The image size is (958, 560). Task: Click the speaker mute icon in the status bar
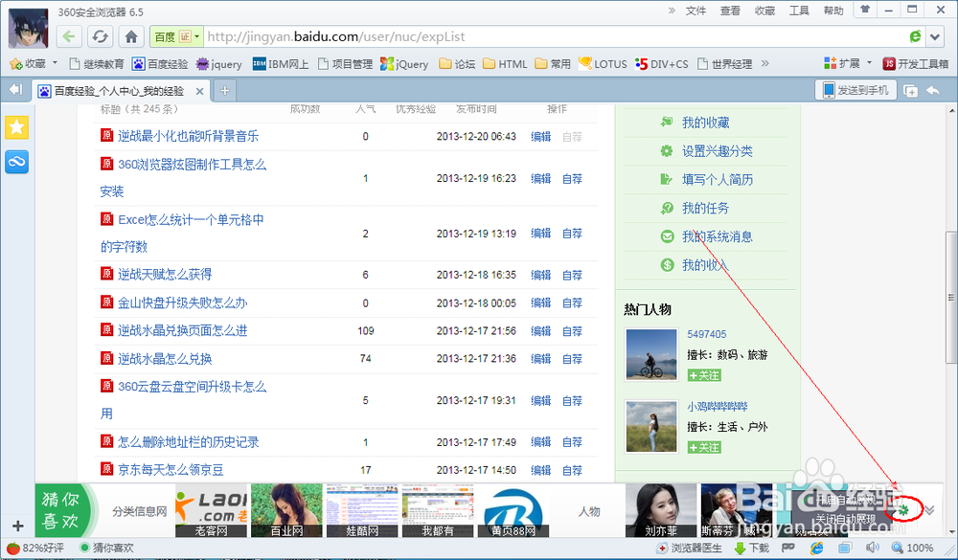(872, 548)
